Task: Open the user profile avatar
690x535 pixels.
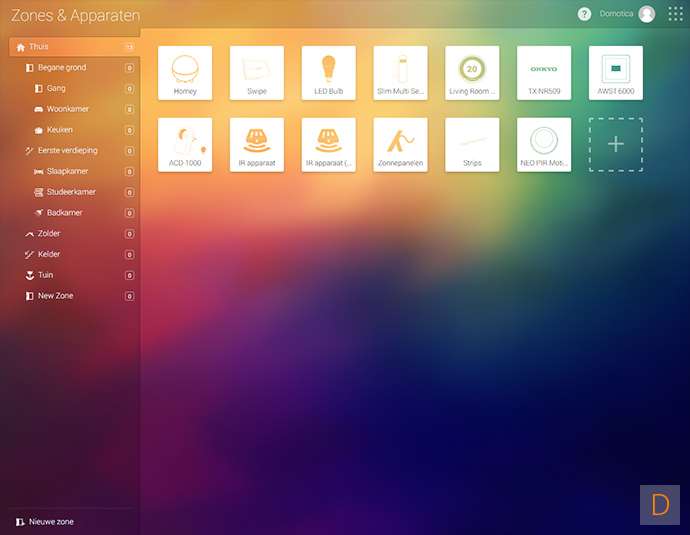Action: click(x=646, y=14)
